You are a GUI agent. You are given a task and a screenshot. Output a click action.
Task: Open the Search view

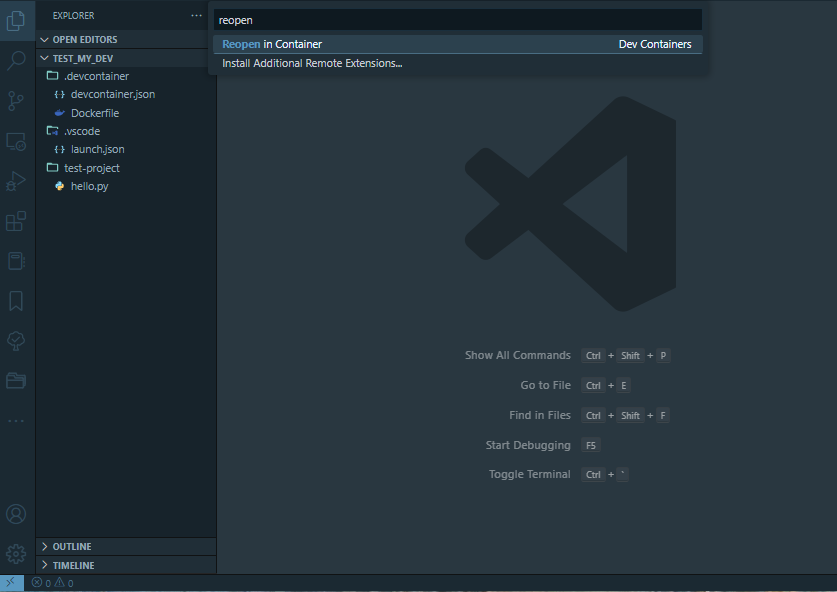click(x=16, y=60)
